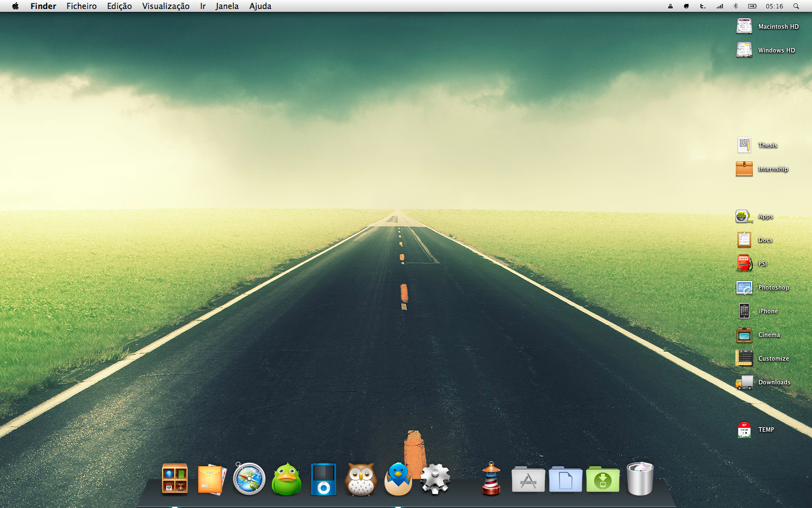Open the green Downloads folder stack in Dock
Viewport: 812px width, 508px height.
click(603, 479)
